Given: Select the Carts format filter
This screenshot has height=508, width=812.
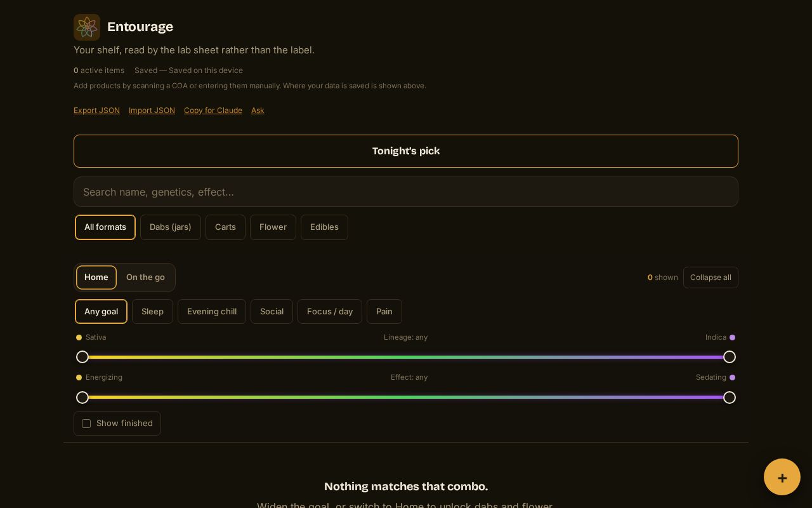Looking at the screenshot, I should point(225,227).
